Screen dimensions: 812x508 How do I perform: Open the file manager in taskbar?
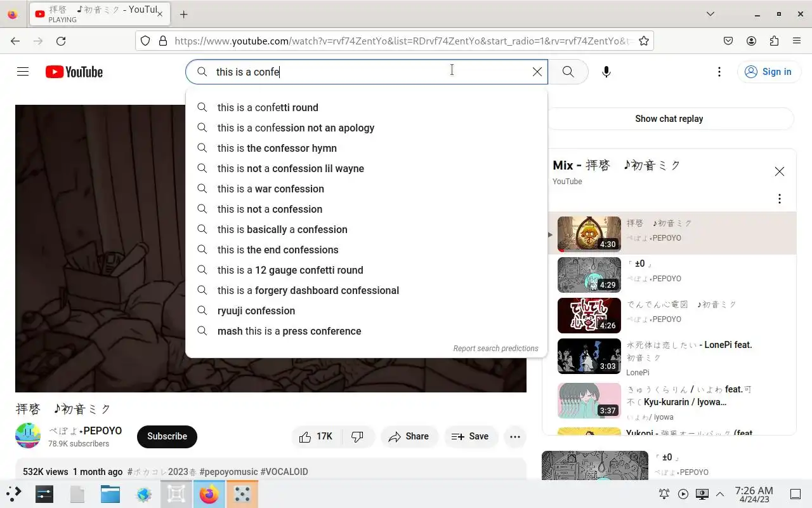click(110, 494)
